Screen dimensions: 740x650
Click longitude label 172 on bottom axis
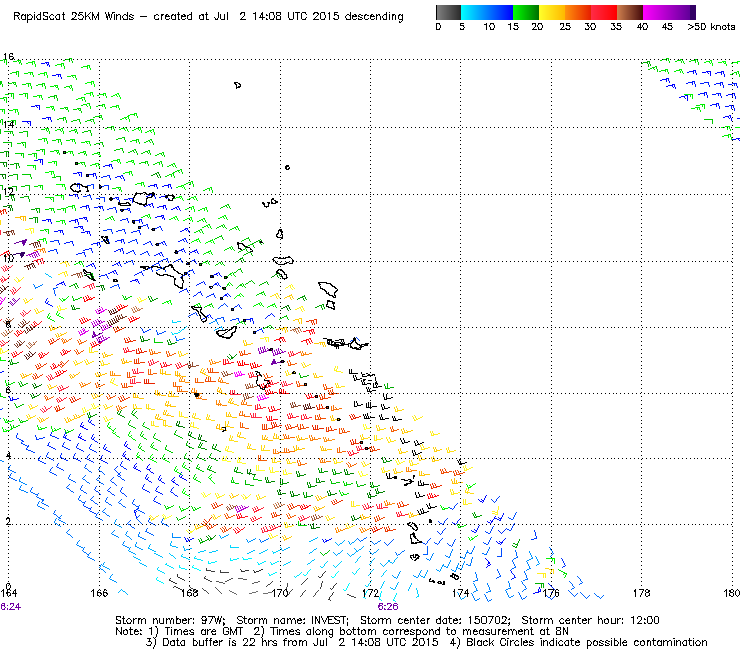click(x=370, y=593)
